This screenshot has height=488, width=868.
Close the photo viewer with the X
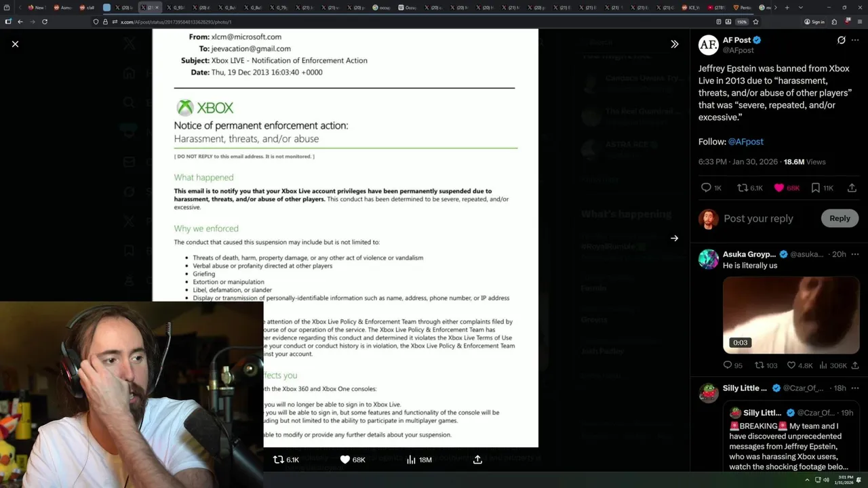pos(15,44)
